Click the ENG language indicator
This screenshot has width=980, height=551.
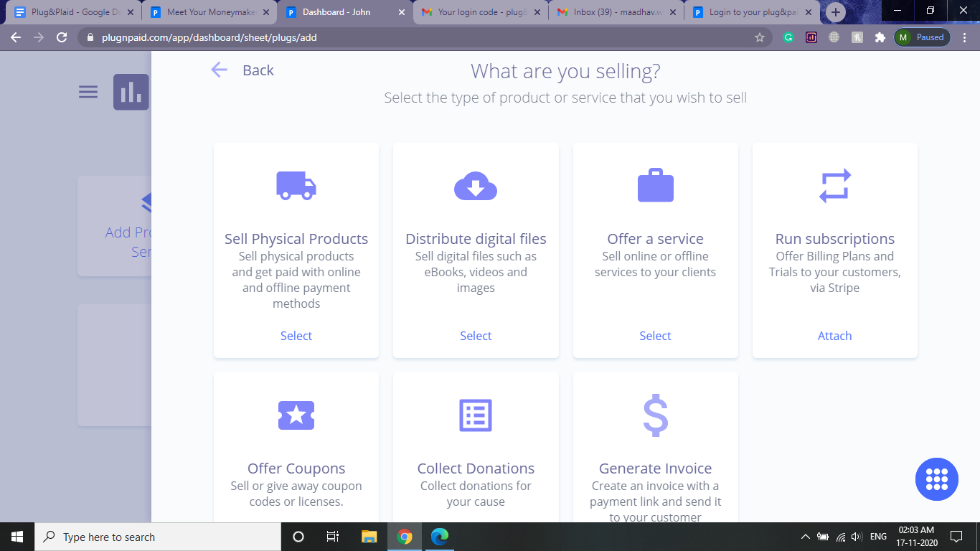pyautogui.click(x=878, y=537)
